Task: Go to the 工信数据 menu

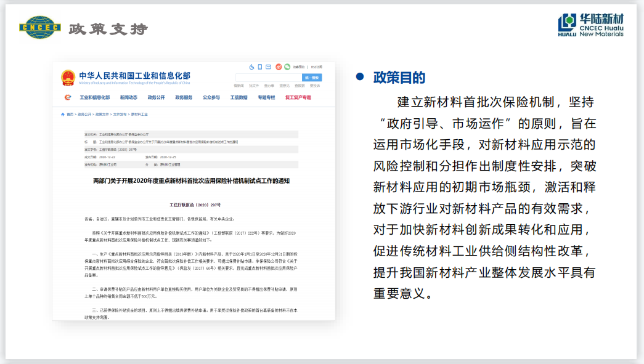Action: (x=238, y=97)
